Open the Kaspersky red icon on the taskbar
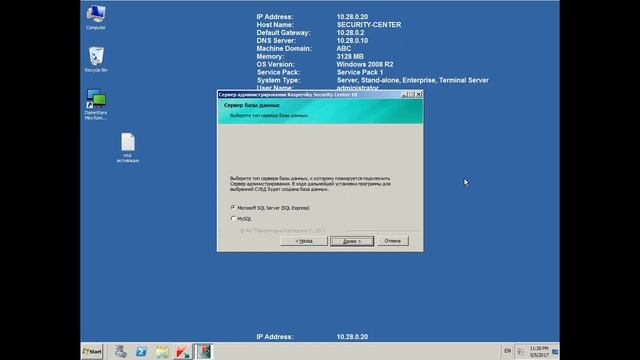Viewport: 640px width, 360px height. point(183,351)
